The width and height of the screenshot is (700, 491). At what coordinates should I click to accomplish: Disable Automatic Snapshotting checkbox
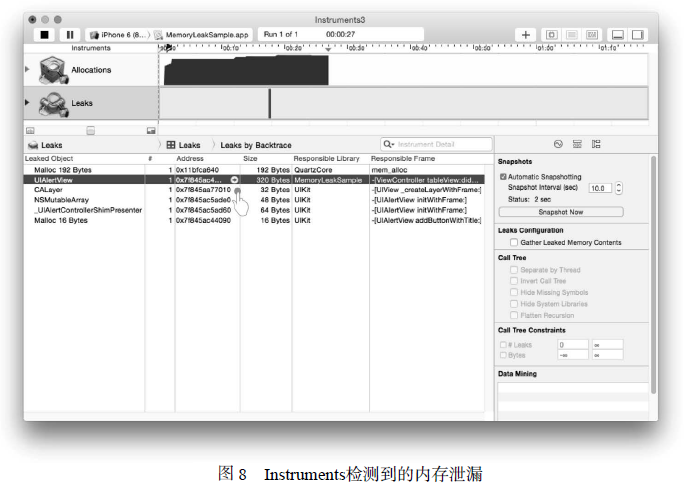(x=503, y=177)
